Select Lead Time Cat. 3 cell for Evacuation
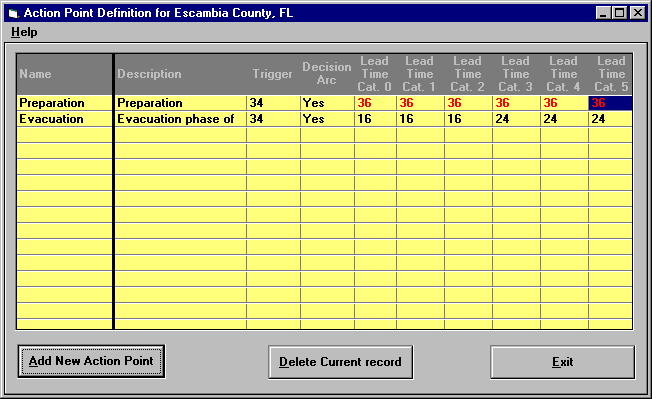This screenshot has height=399, width=652. [516, 119]
